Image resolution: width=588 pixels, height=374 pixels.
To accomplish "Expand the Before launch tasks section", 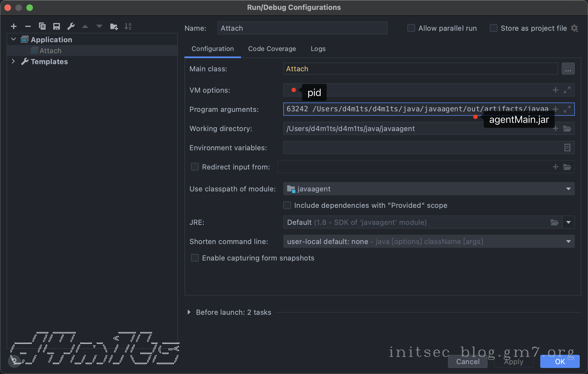I will pos(189,312).
